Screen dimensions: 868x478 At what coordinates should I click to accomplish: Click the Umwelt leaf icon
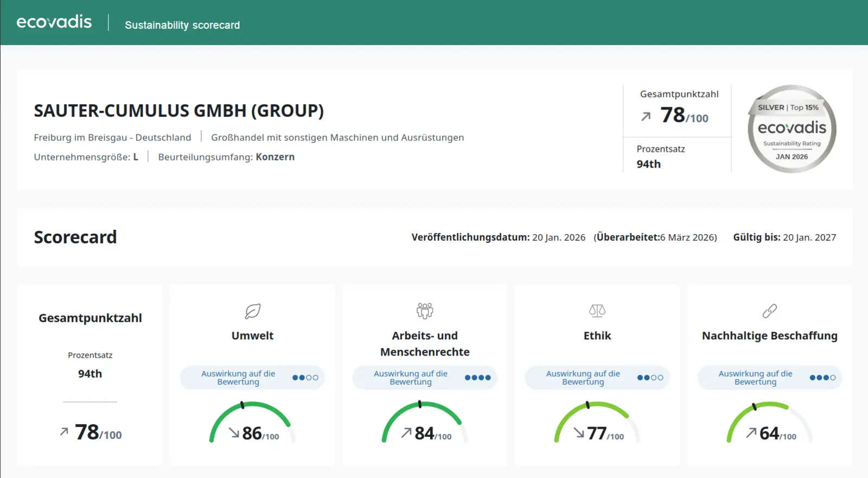click(x=253, y=311)
